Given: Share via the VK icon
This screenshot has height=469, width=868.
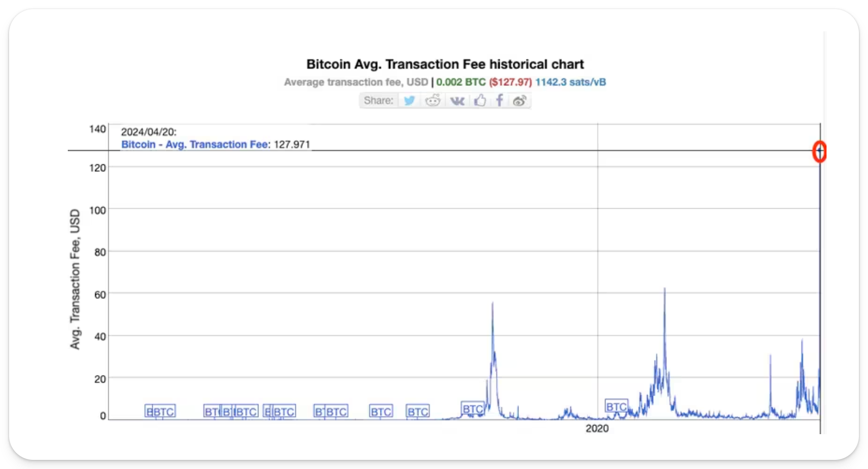Looking at the screenshot, I should tap(457, 101).
